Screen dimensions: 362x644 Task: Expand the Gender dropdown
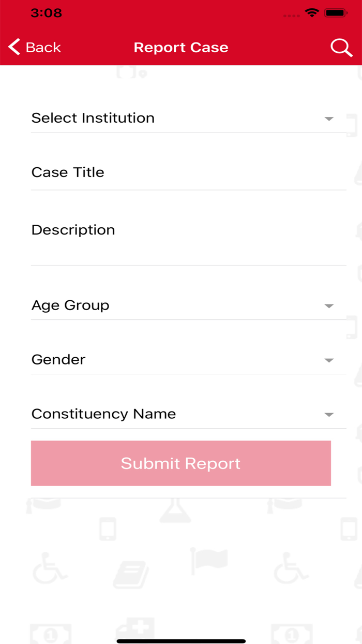(329, 360)
